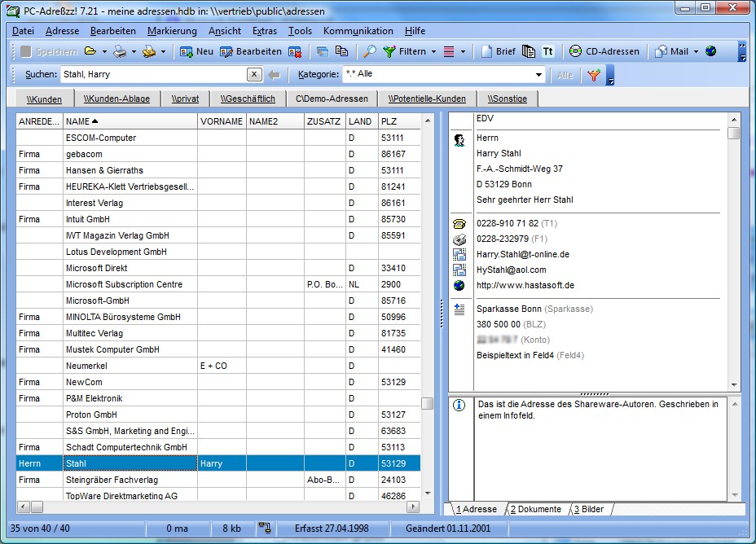Switch to the Potentielle-Kunden tab
This screenshot has height=544, width=756.
pos(427,99)
